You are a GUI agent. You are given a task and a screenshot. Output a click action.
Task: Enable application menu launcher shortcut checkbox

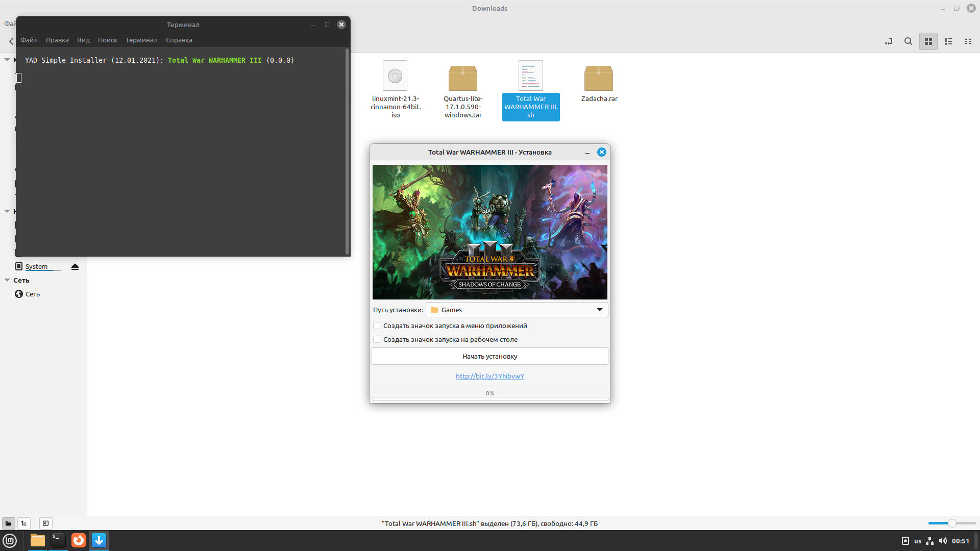[377, 325]
